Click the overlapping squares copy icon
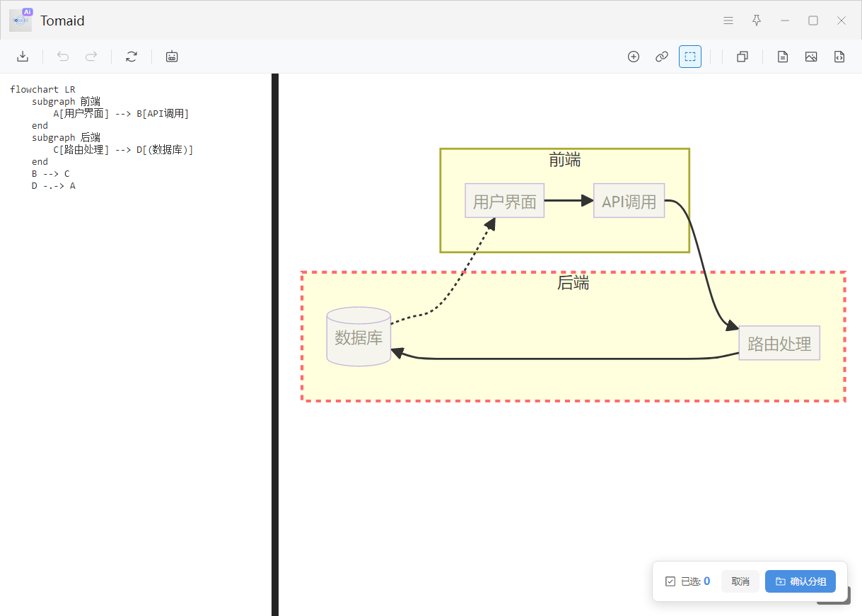 coord(742,57)
